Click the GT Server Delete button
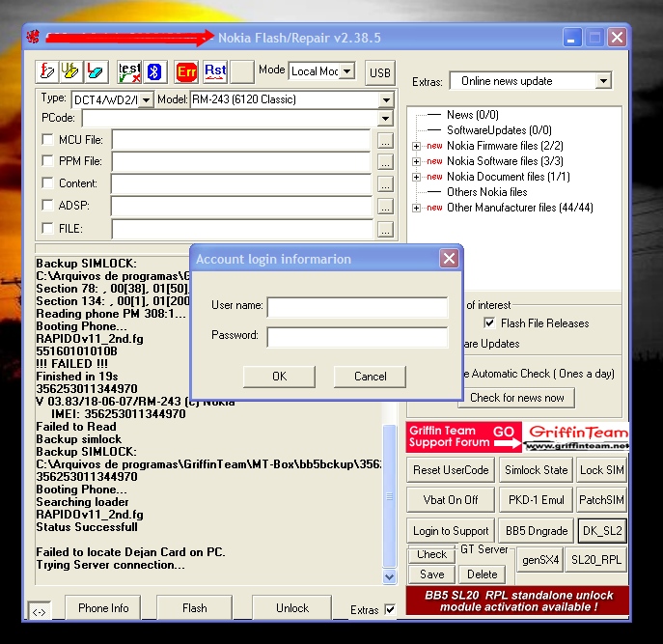Screen dimensions: 663x644 coord(482,574)
